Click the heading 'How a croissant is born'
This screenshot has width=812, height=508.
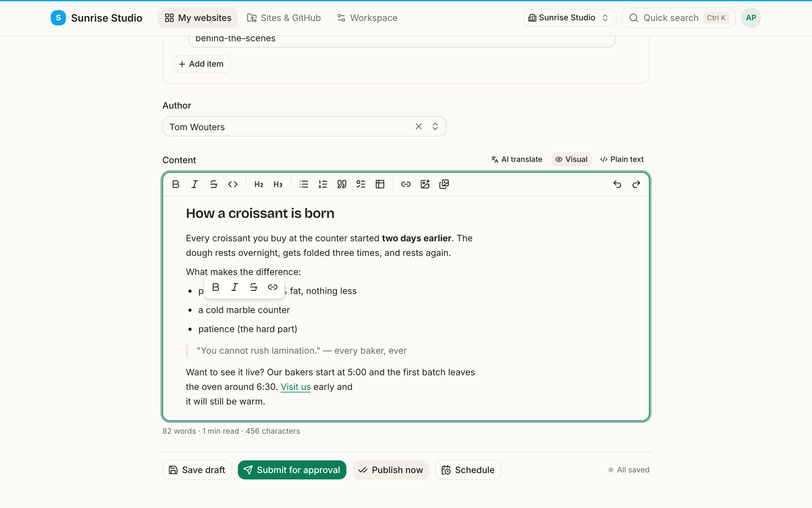pyautogui.click(x=260, y=213)
